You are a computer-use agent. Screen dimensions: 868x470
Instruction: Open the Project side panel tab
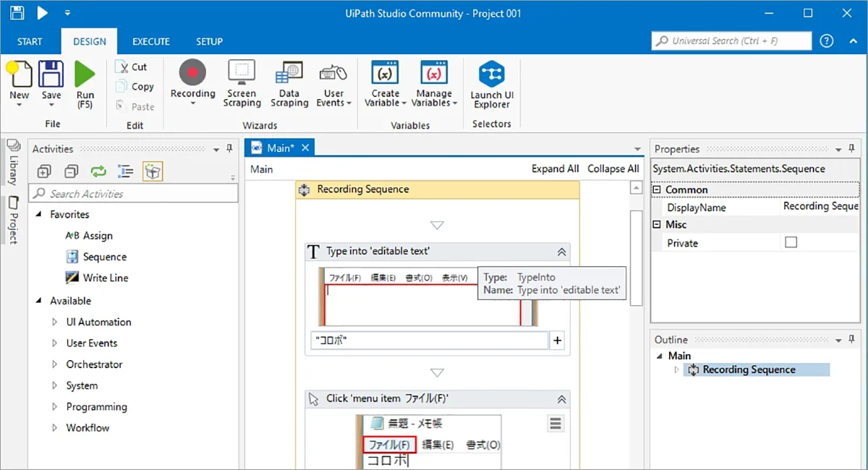[13, 221]
